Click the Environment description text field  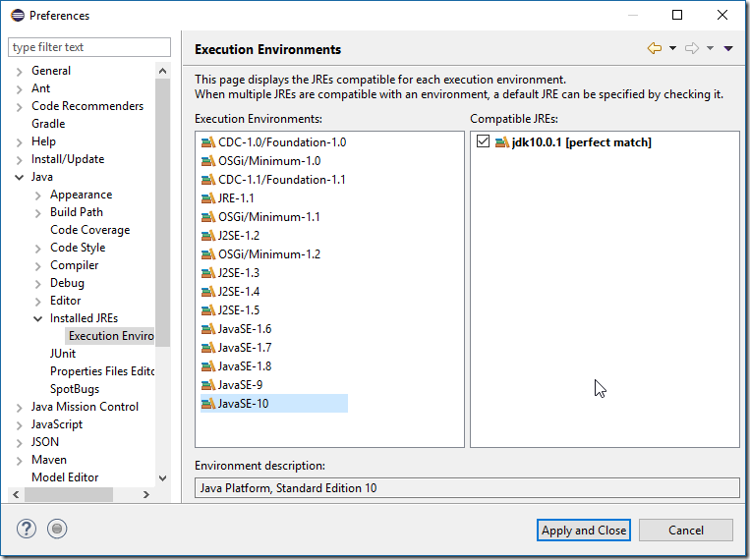click(x=467, y=488)
